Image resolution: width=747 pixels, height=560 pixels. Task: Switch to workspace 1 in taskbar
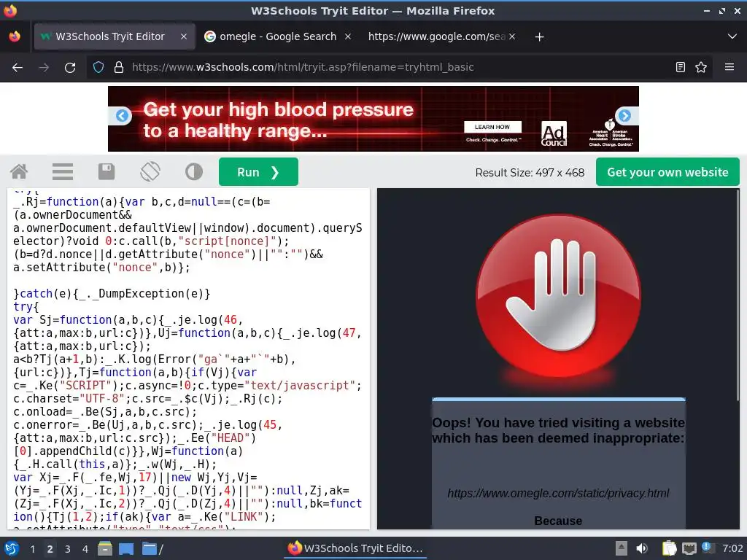point(32,549)
